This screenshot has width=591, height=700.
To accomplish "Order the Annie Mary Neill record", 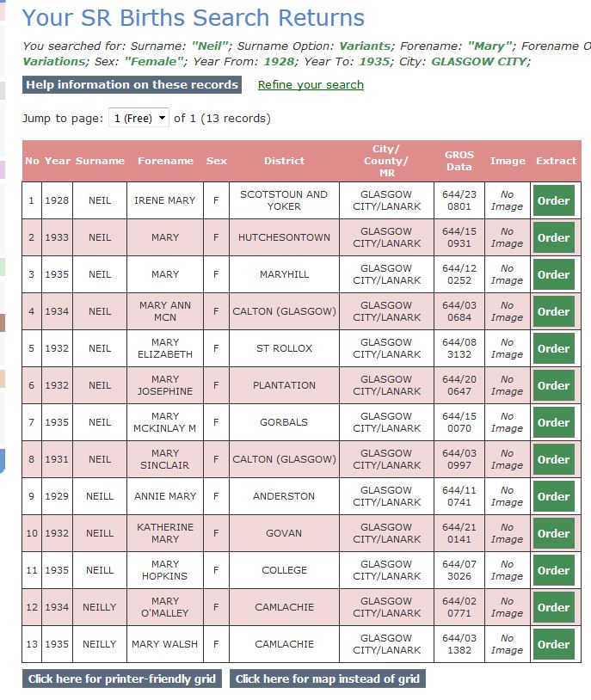I will [553, 496].
